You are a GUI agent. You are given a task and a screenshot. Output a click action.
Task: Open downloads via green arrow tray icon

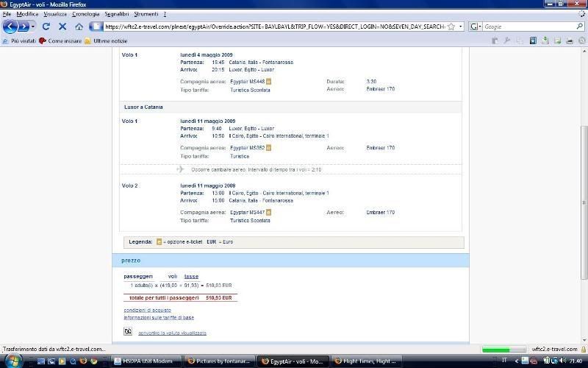pyautogui.click(x=545, y=40)
